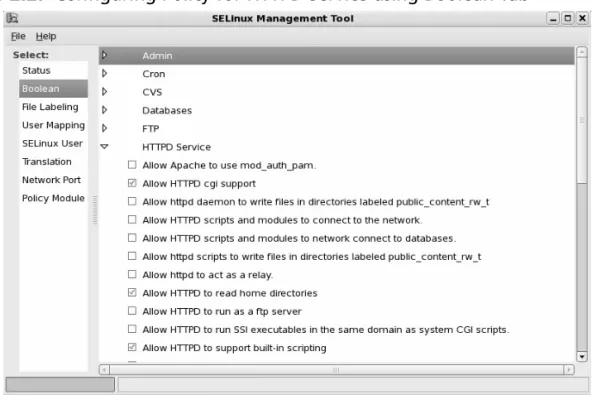Click the vertical scrollbar up arrow
The image size is (592, 395).
pyautogui.click(x=582, y=52)
